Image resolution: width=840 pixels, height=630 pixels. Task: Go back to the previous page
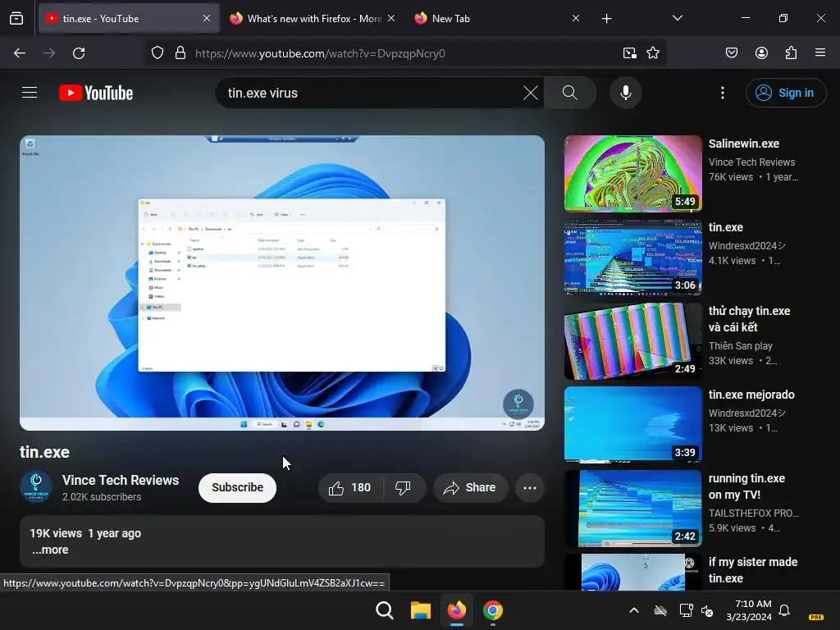(20, 53)
